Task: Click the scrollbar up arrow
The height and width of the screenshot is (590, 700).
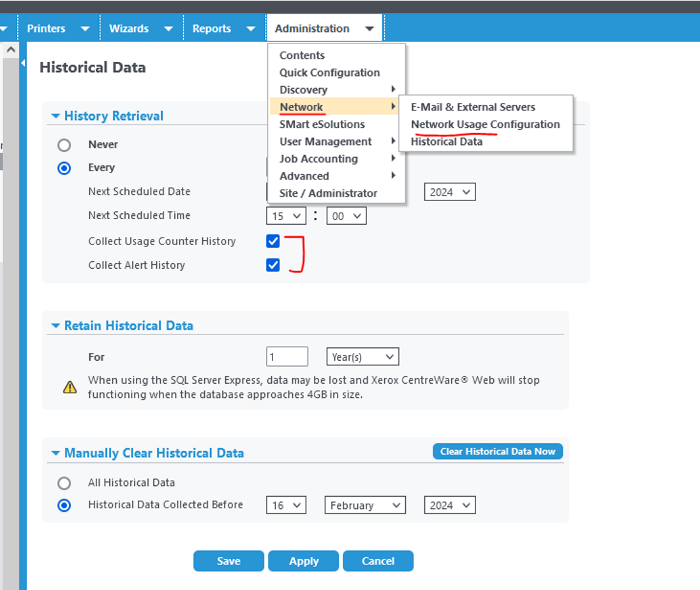Action: click(11, 49)
